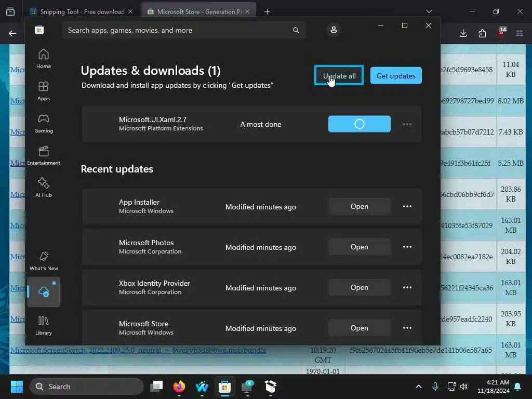
Task: Click the microphone tray icon
Action: point(435,387)
